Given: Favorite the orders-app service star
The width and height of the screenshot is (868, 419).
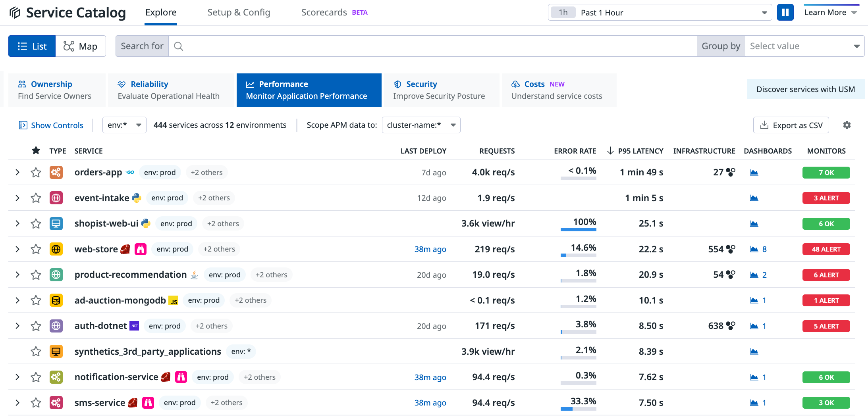Looking at the screenshot, I should [x=36, y=172].
